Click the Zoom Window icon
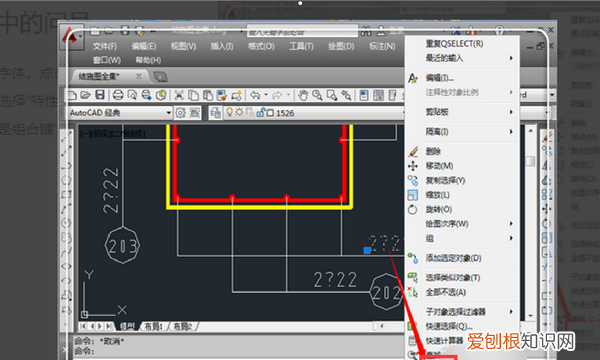The image size is (600, 360). [332, 95]
